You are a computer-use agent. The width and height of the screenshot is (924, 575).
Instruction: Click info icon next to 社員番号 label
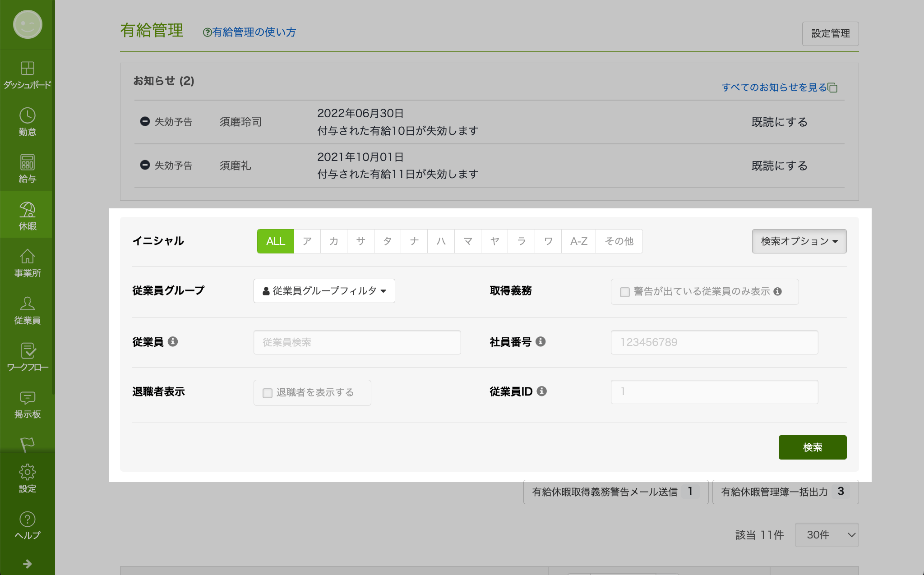(x=541, y=341)
